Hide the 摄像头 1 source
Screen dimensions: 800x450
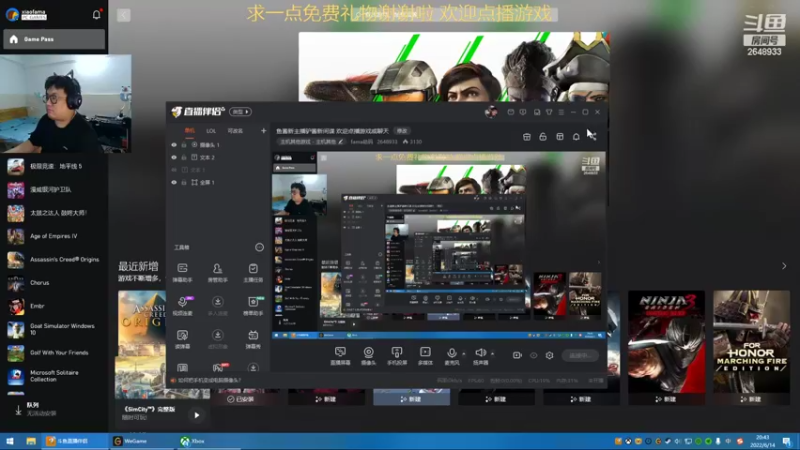[x=174, y=145]
